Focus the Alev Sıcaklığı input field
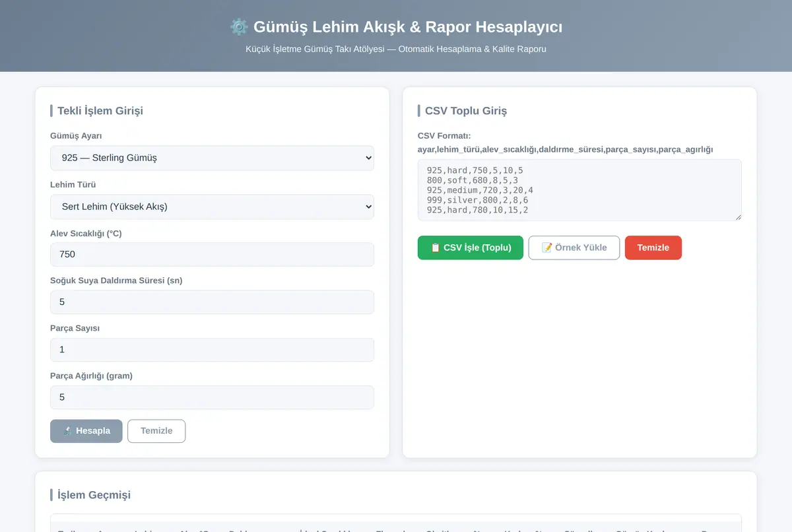This screenshot has height=532, width=792. [212, 254]
